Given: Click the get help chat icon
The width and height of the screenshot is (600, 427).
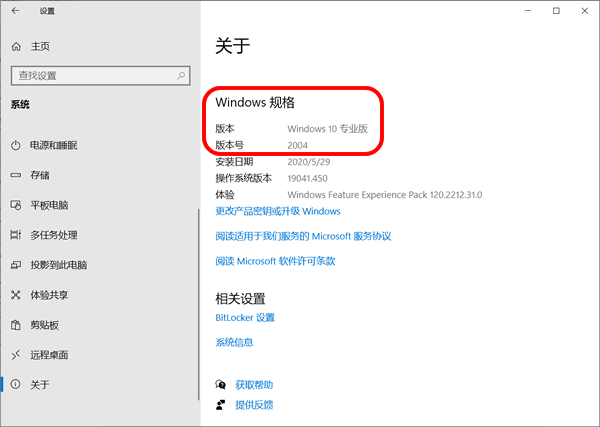Looking at the screenshot, I should (x=220, y=385).
